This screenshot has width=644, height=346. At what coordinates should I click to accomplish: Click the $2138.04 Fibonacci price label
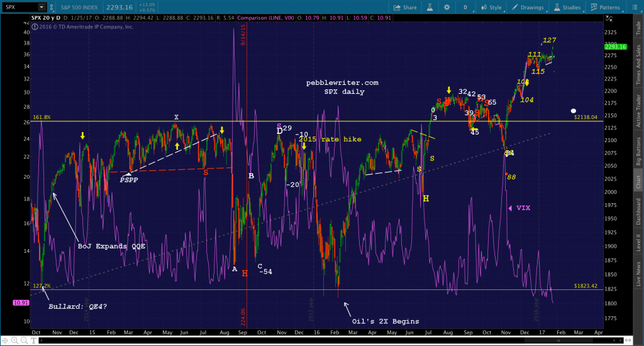586,117
